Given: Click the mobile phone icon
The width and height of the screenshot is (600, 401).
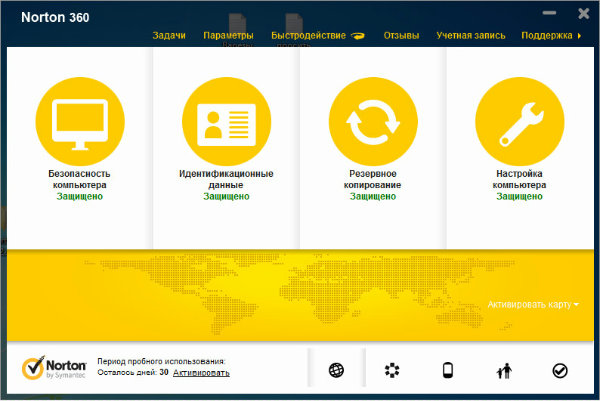Looking at the screenshot, I should pos(448,371).
